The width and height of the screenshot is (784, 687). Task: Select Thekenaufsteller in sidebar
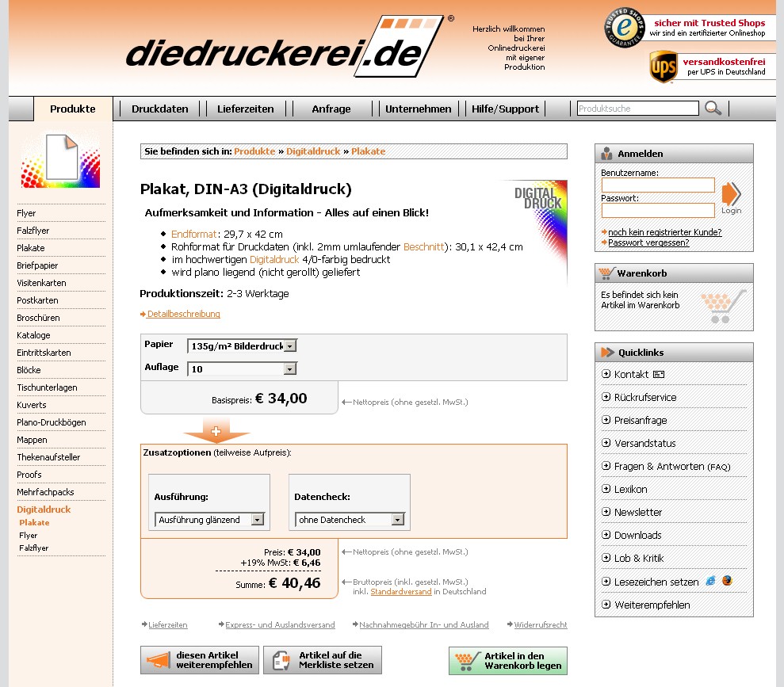[48, 457]
